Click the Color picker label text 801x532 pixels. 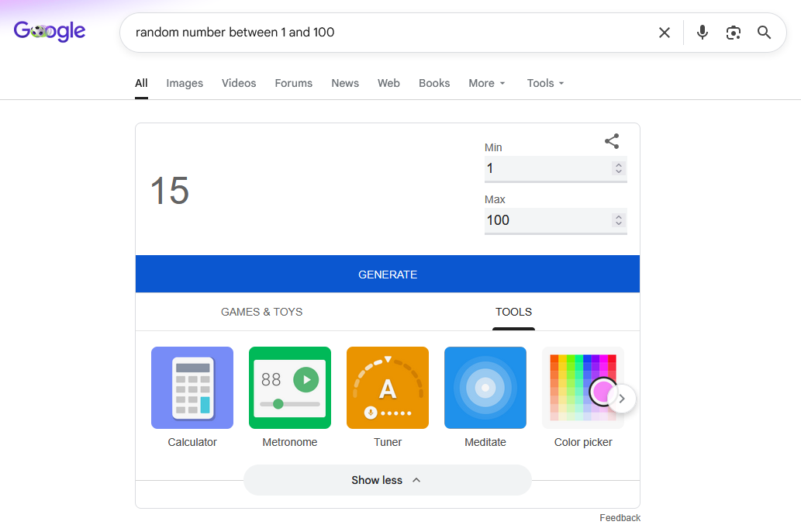point(583,442)
